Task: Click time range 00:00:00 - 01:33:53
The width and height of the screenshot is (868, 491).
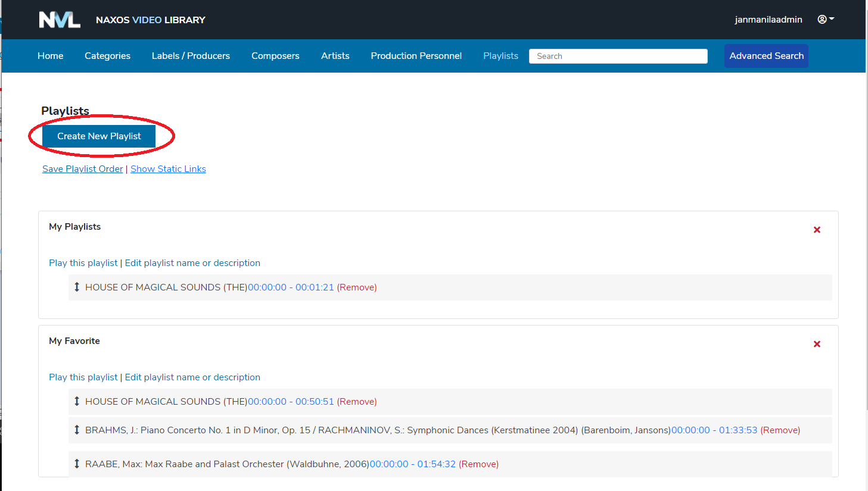Action: 714,430
